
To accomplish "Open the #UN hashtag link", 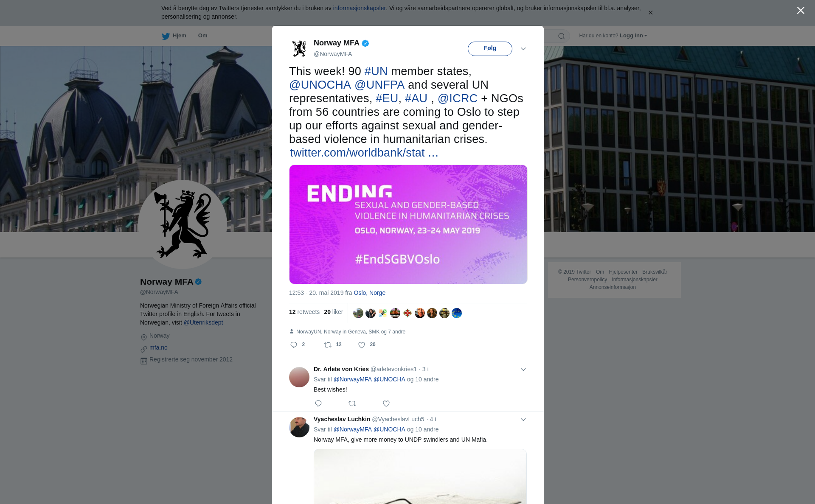I will [376, 71].
